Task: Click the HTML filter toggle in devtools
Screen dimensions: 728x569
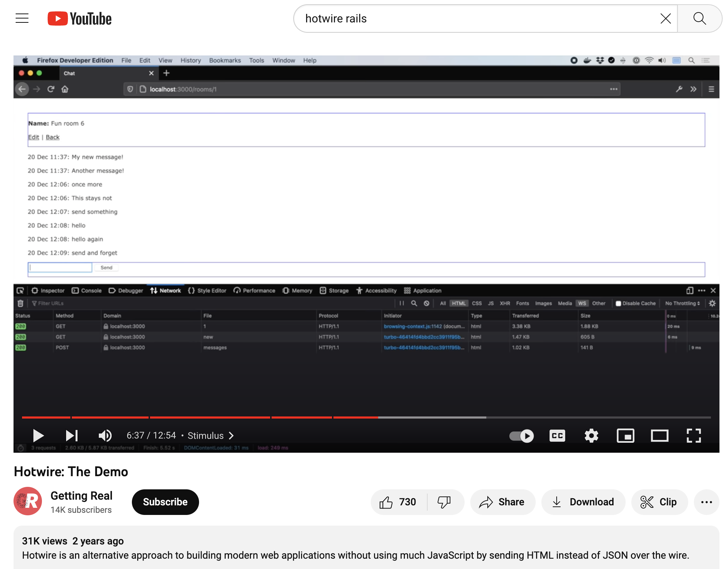Action: pyautogui.click(x=459, y=303)
